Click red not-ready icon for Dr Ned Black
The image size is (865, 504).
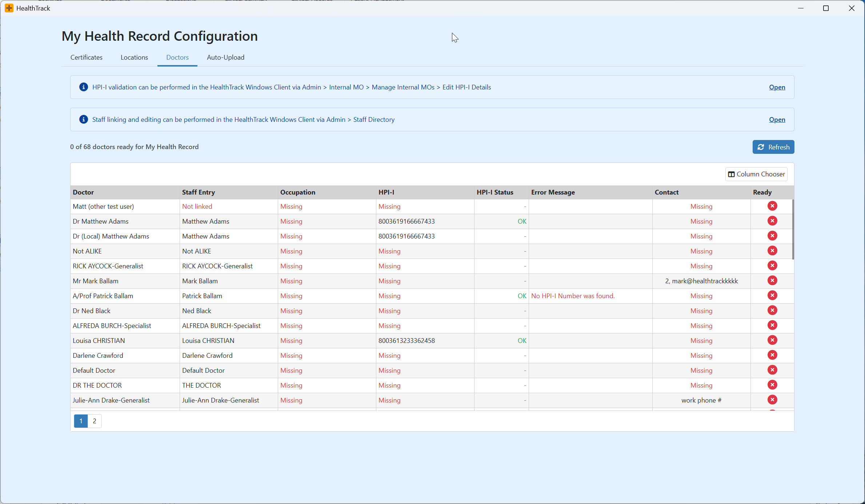(772, 310)
